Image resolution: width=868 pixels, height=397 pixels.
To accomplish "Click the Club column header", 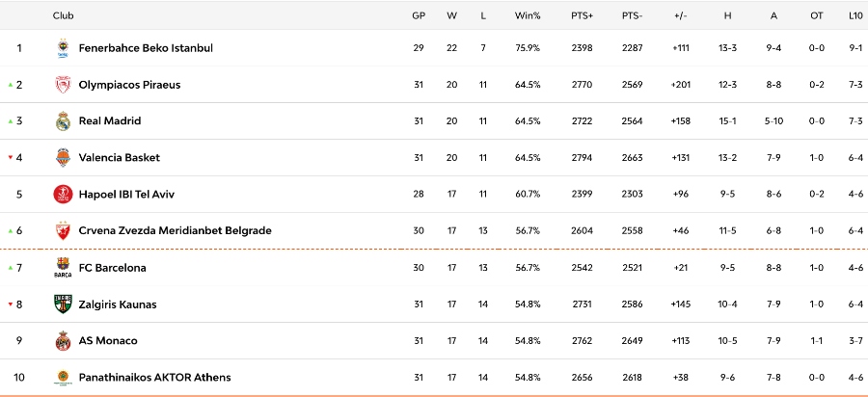I will pyautogui.click(x=64, y=15).
